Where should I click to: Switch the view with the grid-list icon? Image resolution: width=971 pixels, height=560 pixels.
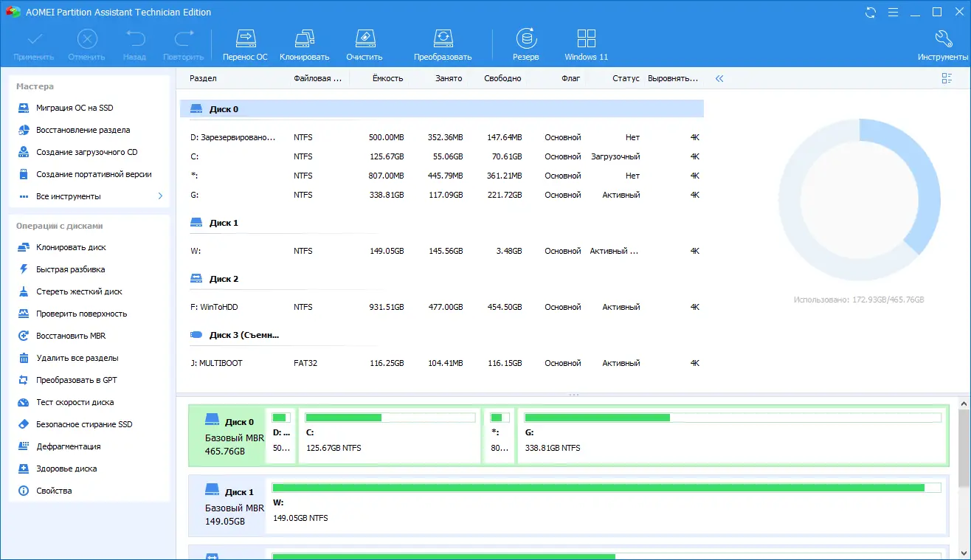click(x=947, y=78)
